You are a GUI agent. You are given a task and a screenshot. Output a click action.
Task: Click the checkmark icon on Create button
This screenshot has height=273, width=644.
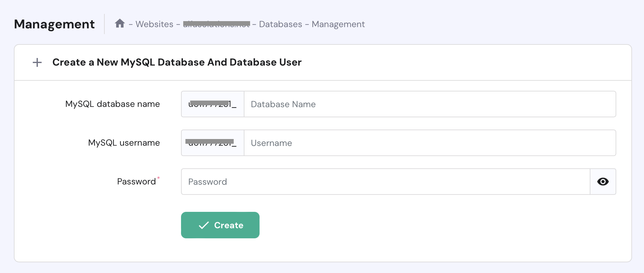204,225
